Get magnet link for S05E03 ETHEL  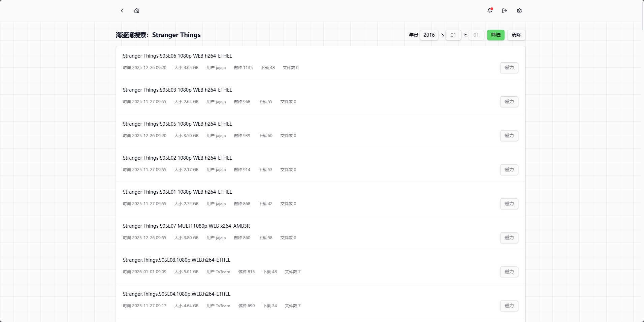coord(509,102)
